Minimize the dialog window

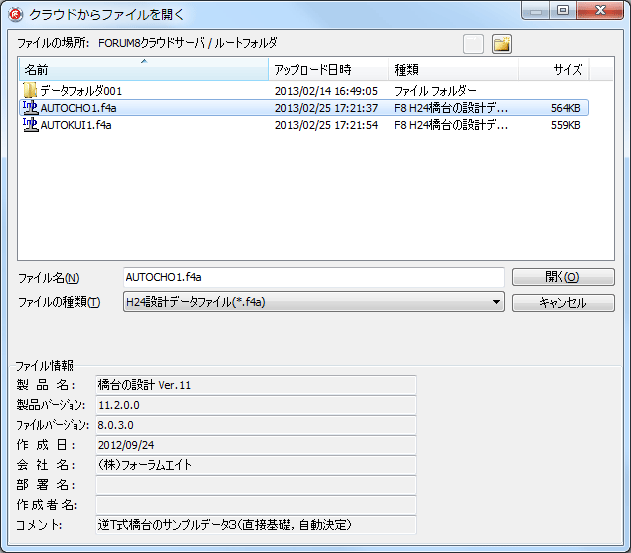pyautogui.click(x=536, y=10)
